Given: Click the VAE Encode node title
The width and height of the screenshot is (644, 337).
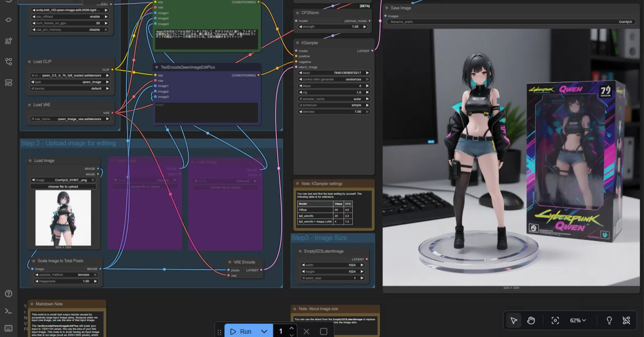Looking at the screenshot, I should 245,262.
